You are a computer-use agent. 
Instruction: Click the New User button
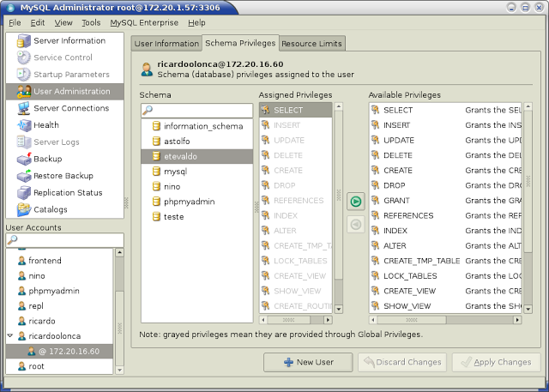click(308, 362)
